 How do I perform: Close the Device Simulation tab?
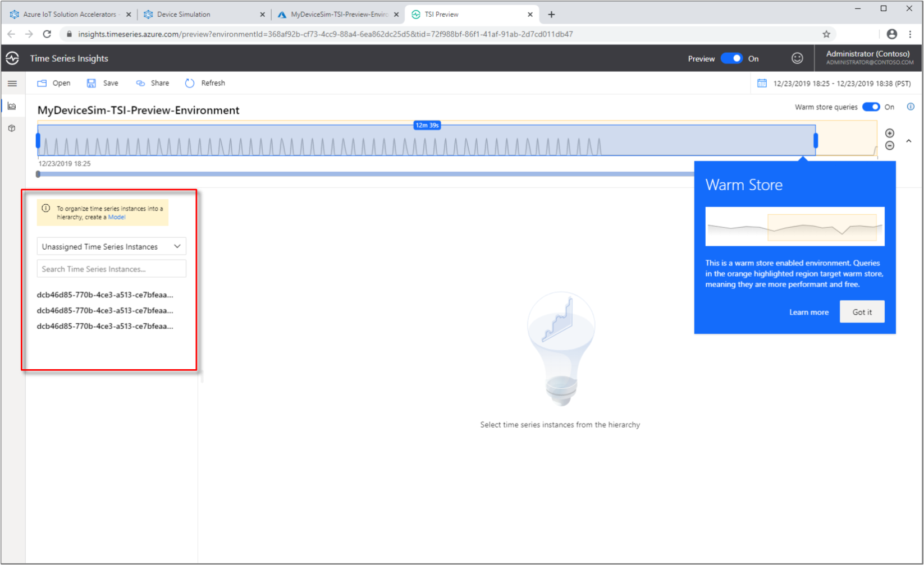[x=262, y=15]
